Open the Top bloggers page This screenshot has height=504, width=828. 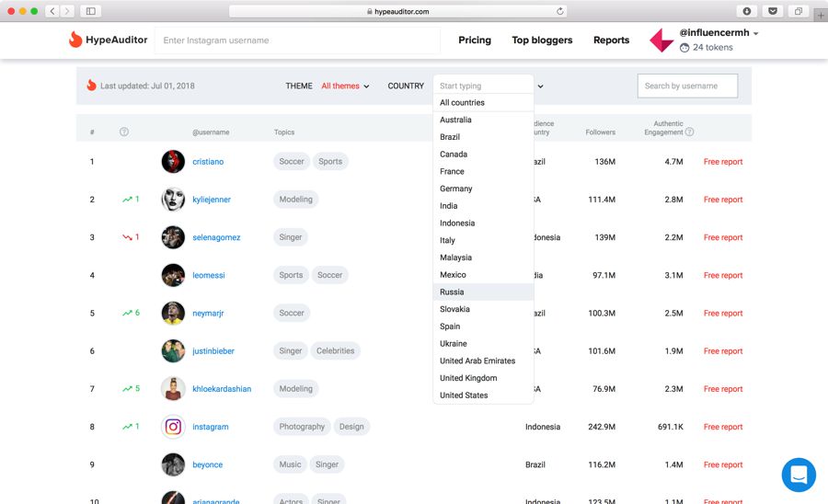point(542,40)
